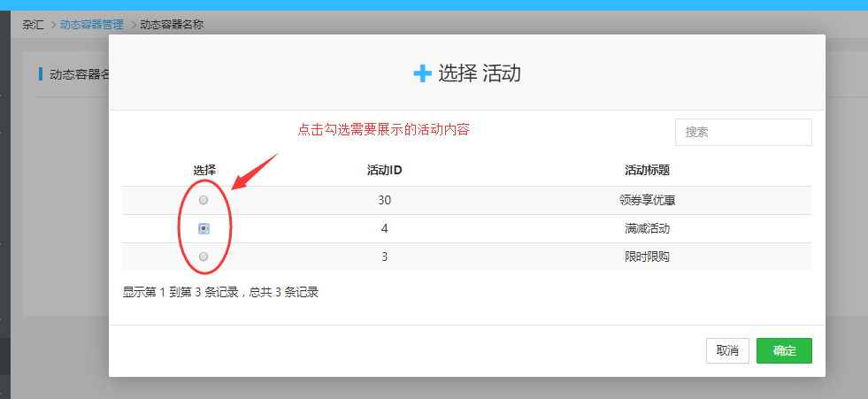Confirm selection with the green 确定 button

pos(784,350)
